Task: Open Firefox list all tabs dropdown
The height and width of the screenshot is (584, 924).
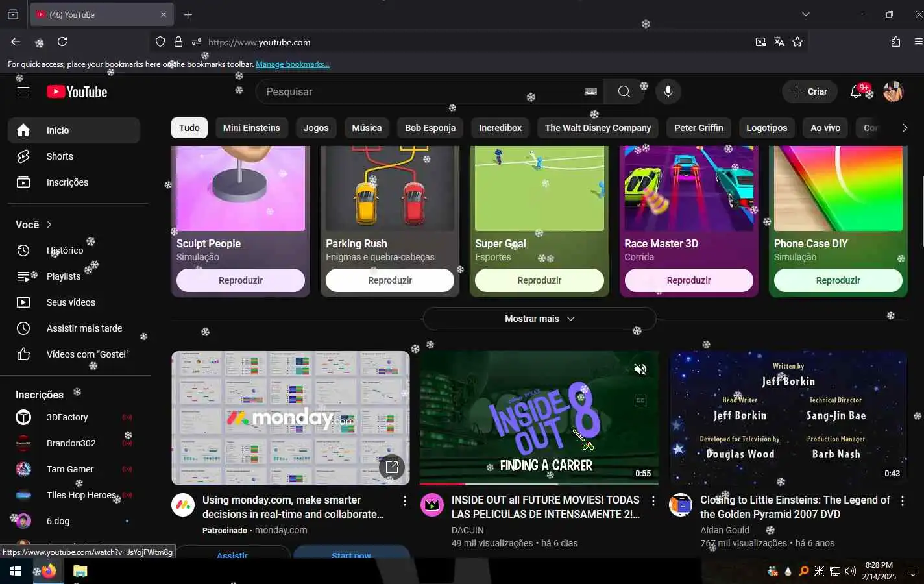Action: pos(805,14)
